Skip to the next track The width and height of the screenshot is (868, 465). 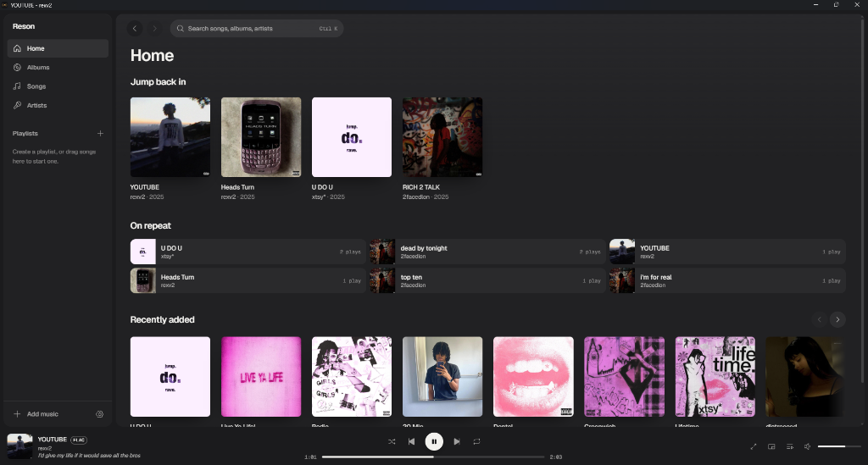[457, 441]
